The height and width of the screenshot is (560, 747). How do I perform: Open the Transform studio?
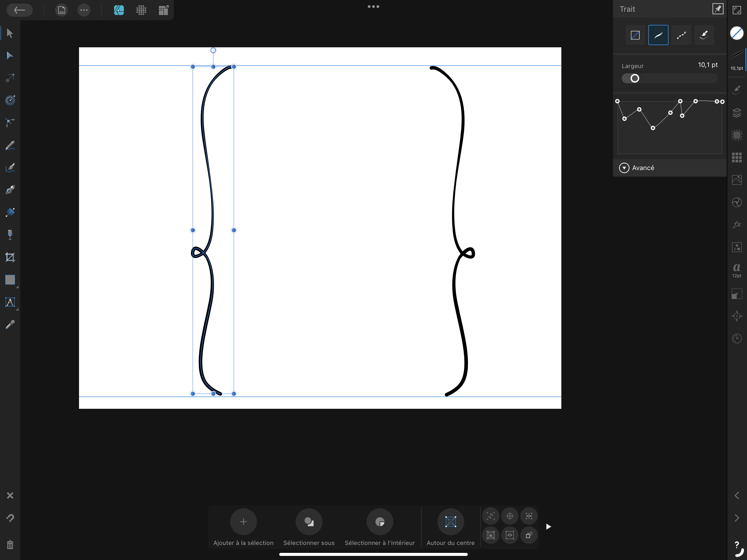[737, 293]
